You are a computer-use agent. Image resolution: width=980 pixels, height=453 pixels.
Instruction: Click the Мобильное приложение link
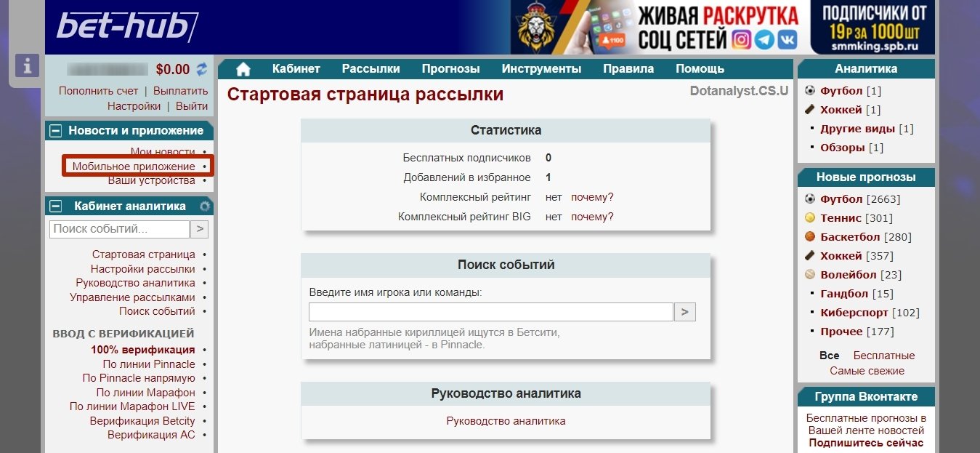pyautogui.click(x=134, y=167)
